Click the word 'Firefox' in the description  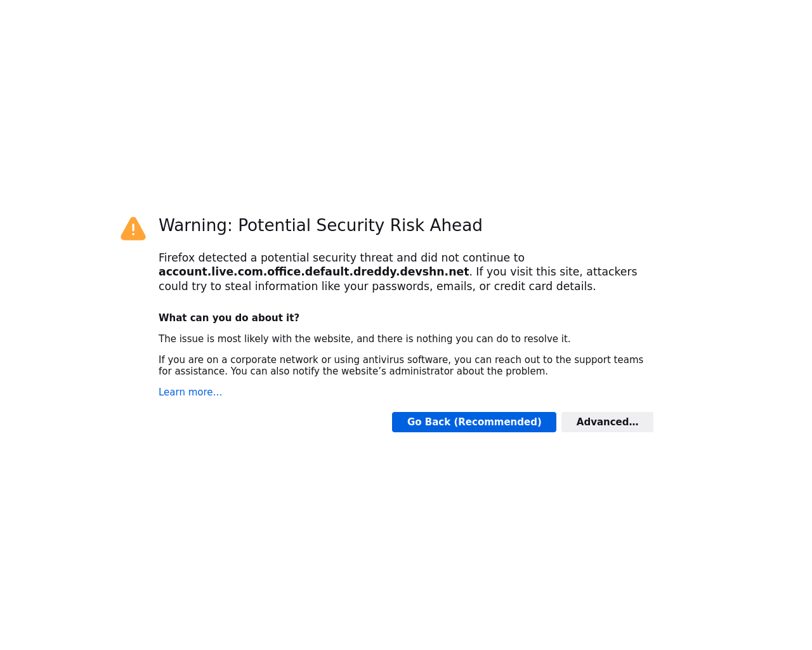[176, 258]
